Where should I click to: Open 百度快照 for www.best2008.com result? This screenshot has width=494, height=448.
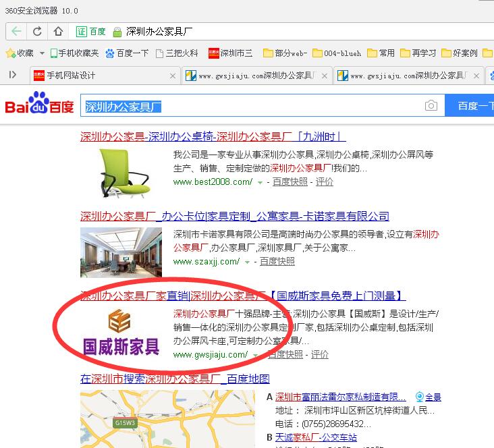coord(290,181)
